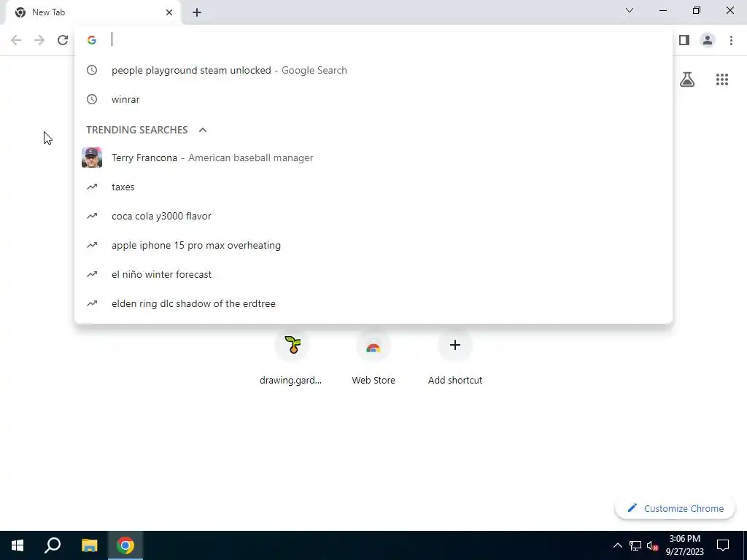Collapse the Trending Searches section

pos(203,130)
